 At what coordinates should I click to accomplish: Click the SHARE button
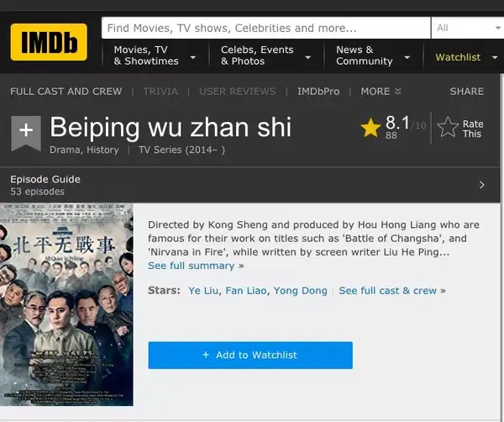(x=466, y=91)
